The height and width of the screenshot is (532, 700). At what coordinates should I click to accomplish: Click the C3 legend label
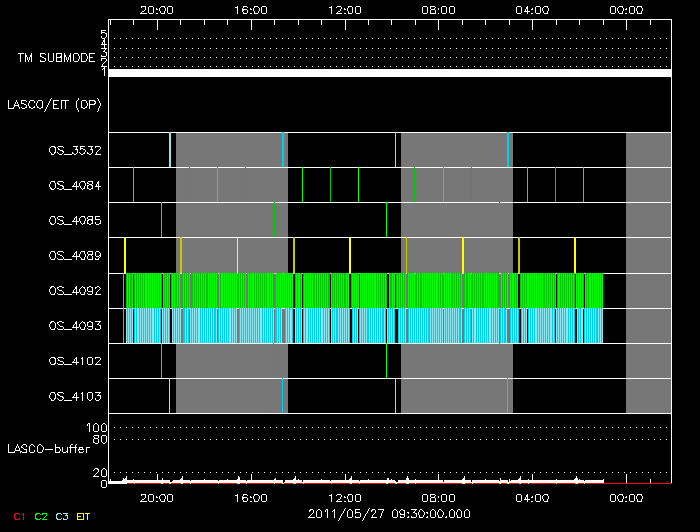click(62, 515)
